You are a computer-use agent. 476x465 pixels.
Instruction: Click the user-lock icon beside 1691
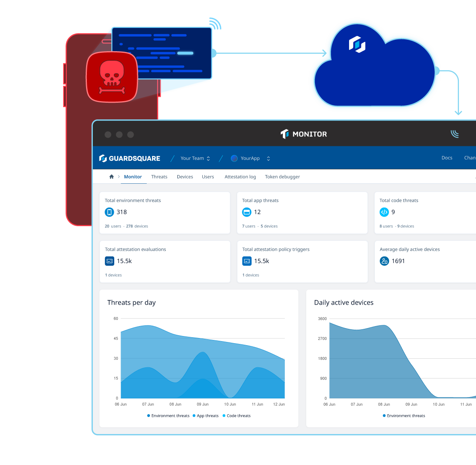point(384,261)
